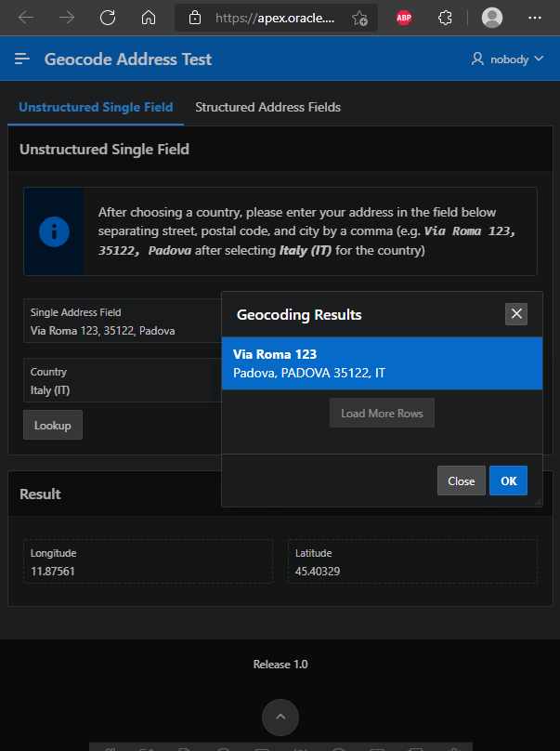
Task: Select the Unstructured Single Field tab
Action: tap(96, 107)
